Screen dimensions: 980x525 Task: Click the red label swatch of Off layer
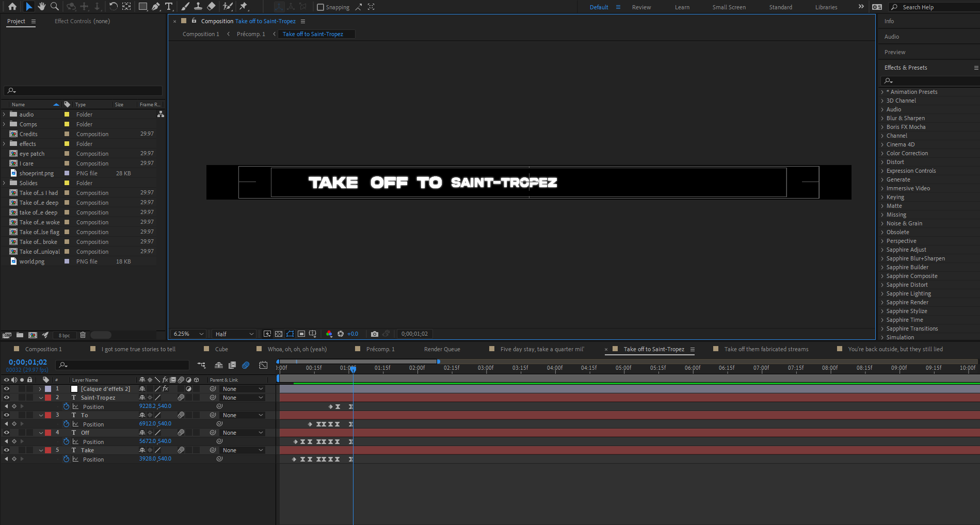pyautogui.click(x=48, y=433)
